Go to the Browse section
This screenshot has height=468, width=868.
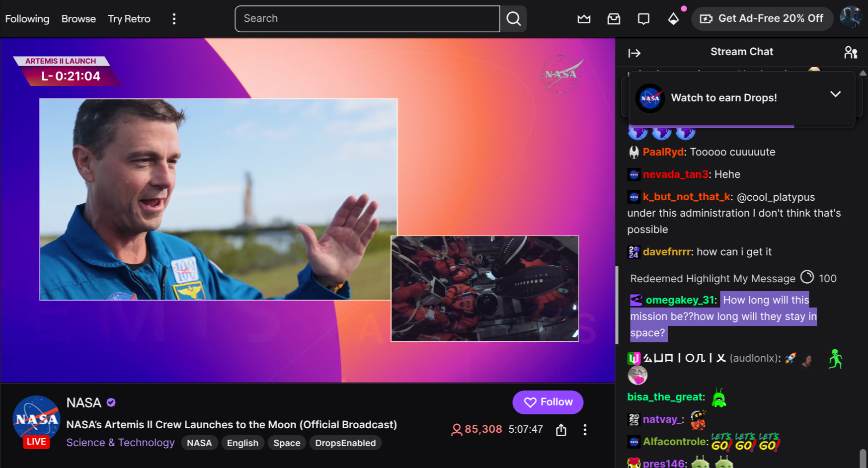click(x=79, y=19)
